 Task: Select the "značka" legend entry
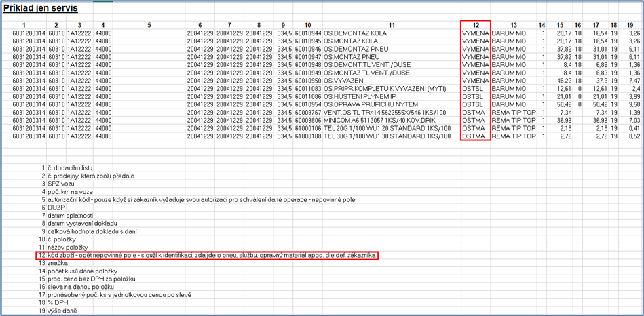(58, 263)
